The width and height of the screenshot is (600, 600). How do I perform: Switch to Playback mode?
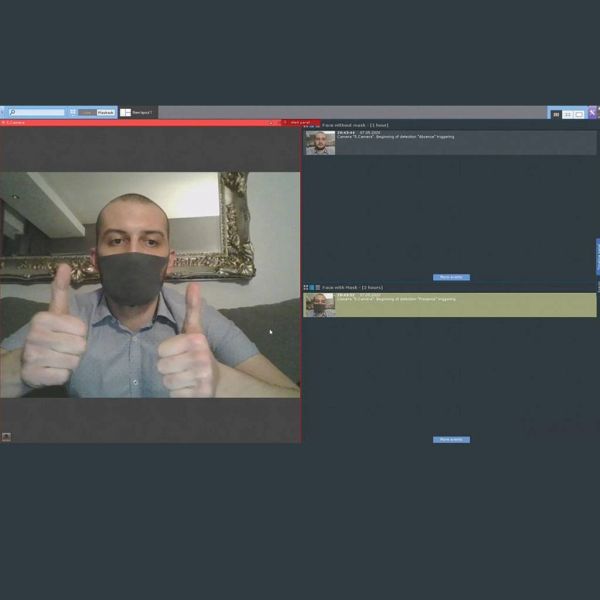click(106, 112)
